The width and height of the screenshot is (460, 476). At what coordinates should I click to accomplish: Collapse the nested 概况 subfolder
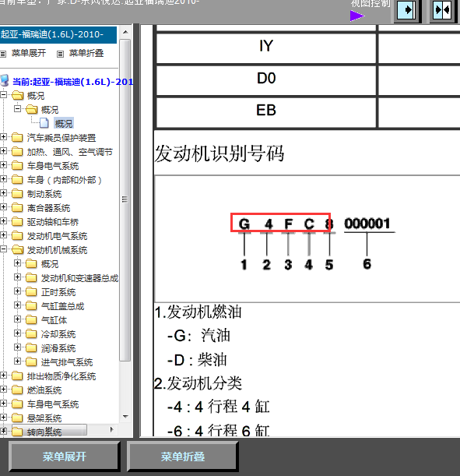pyautogui.click(x=17, y=109)
